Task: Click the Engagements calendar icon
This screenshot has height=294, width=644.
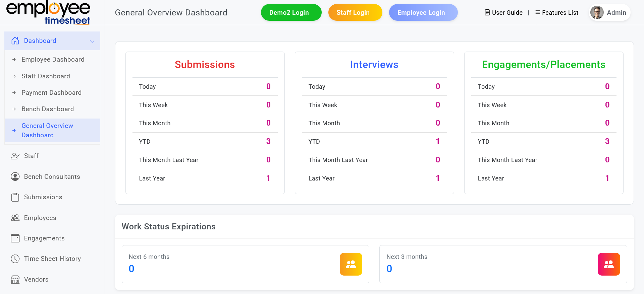Action: [15, 238]
